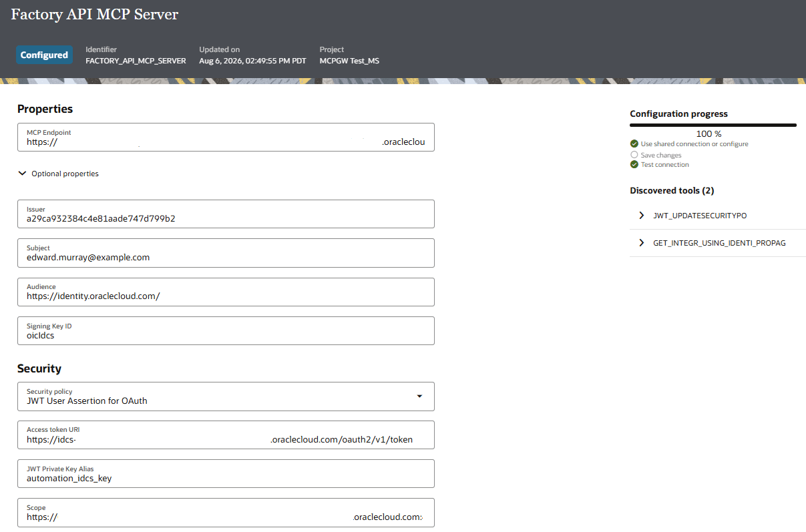Click the Factory API MCP Server title
Screen dimensions: 806x532
pyautogui.click(x=95, y=14)
